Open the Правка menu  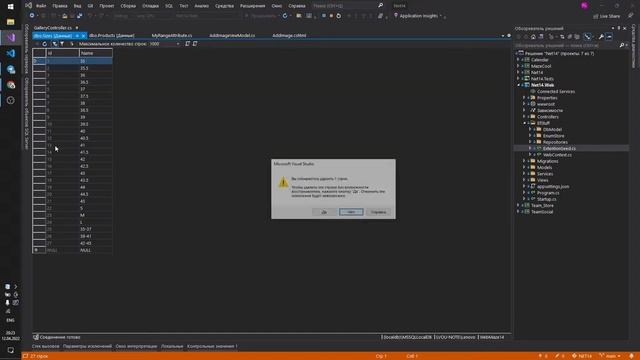pos(60,6)
